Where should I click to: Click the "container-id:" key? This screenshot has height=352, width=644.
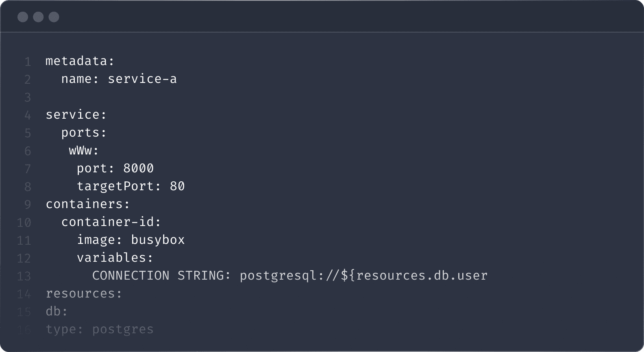111,222
